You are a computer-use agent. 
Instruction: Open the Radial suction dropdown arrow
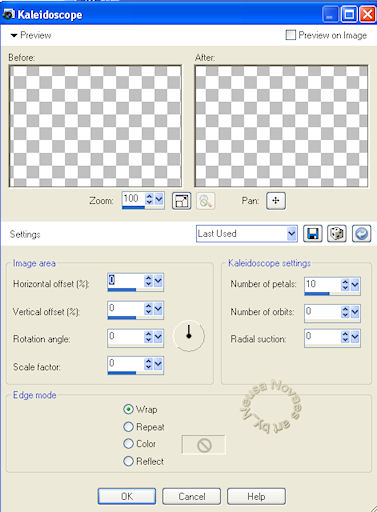click(355, 337)
